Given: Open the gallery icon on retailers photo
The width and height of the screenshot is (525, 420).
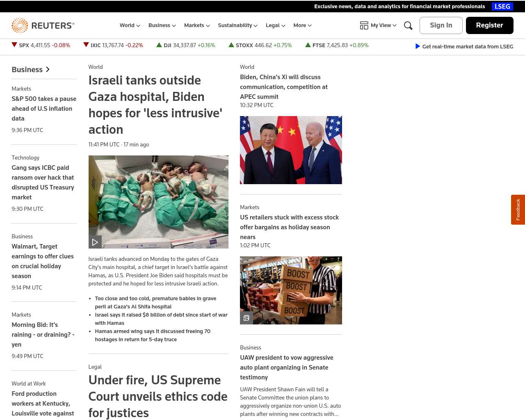Looking at the screenshot, I should coord(247,318).
